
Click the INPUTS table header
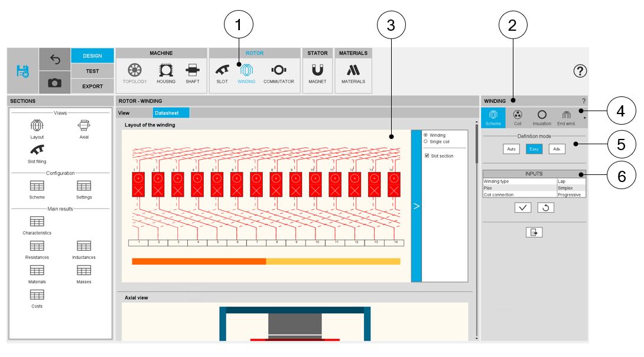(x=534, y=174)
